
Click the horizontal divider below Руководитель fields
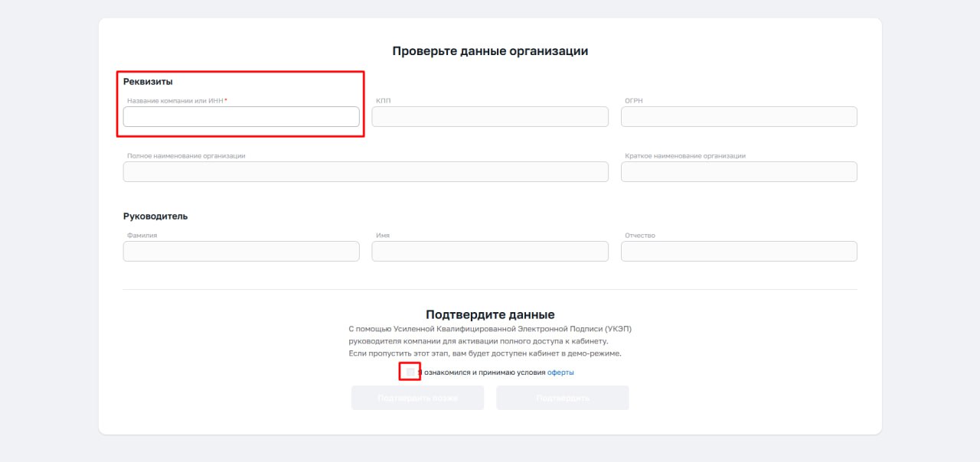[x=490, y=289]
